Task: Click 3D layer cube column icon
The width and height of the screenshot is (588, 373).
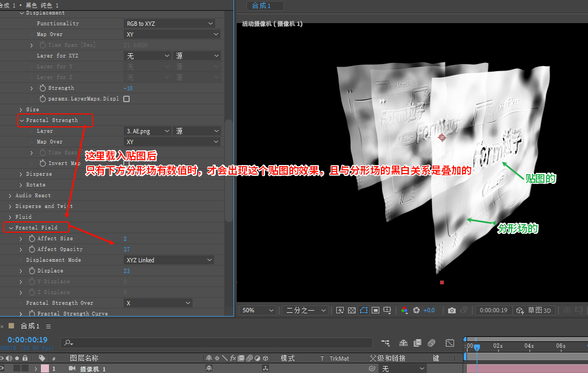Action: click(266, 358)
